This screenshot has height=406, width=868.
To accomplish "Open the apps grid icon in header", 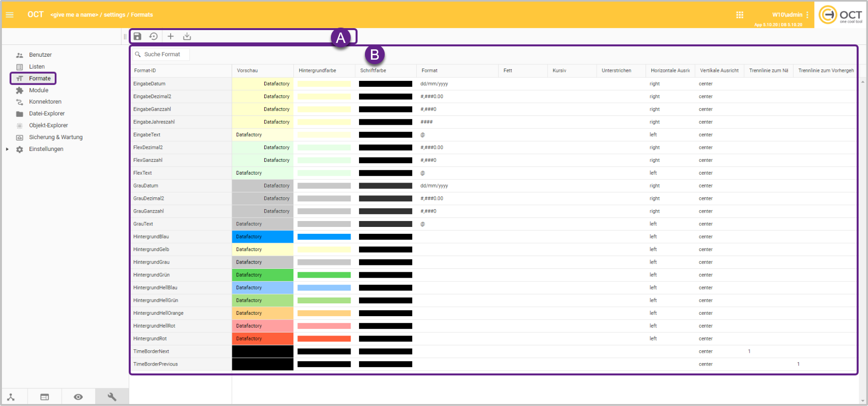I will click(739, 15).
